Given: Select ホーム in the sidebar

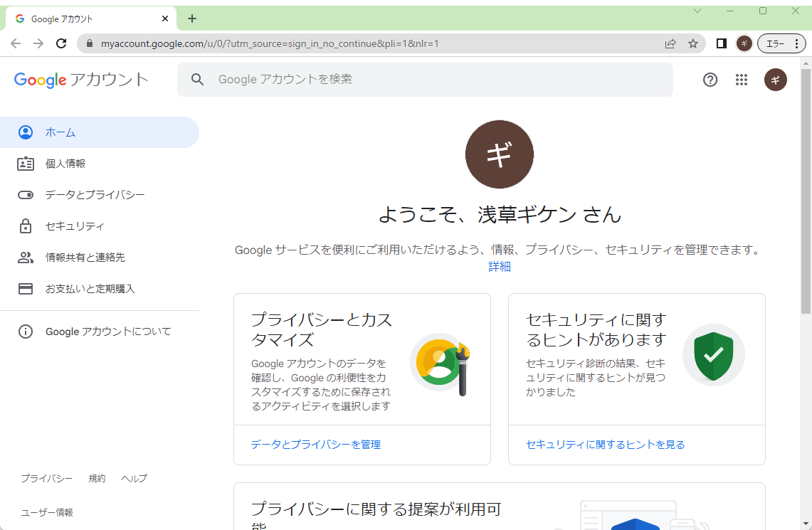Looking at the screenshot, I should tap(100, 132).
